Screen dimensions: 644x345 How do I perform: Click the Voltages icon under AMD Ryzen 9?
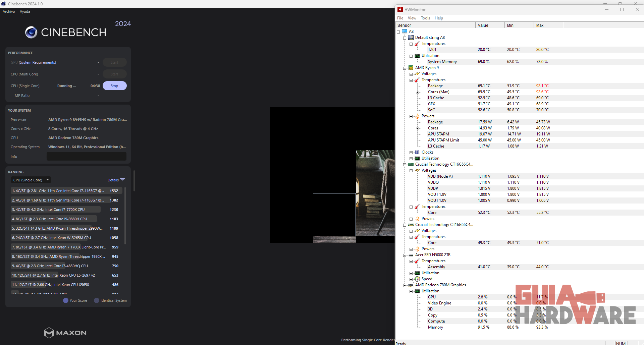click(417, 74)
